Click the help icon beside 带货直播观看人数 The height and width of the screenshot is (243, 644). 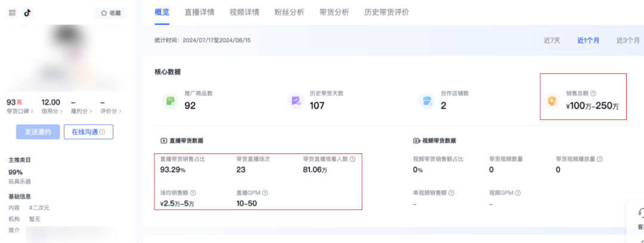pyautogui.click(x=352, y=159)
